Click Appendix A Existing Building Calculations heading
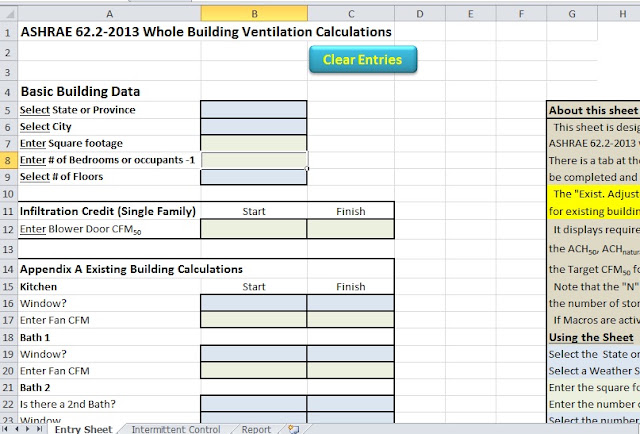This screenshot has height=434, width=640. click(131, 269)
